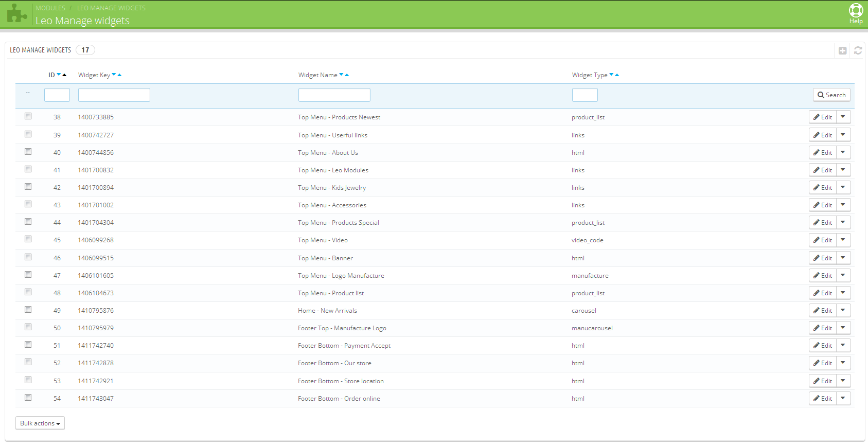Refresh the widget list icon

point(858,50)
